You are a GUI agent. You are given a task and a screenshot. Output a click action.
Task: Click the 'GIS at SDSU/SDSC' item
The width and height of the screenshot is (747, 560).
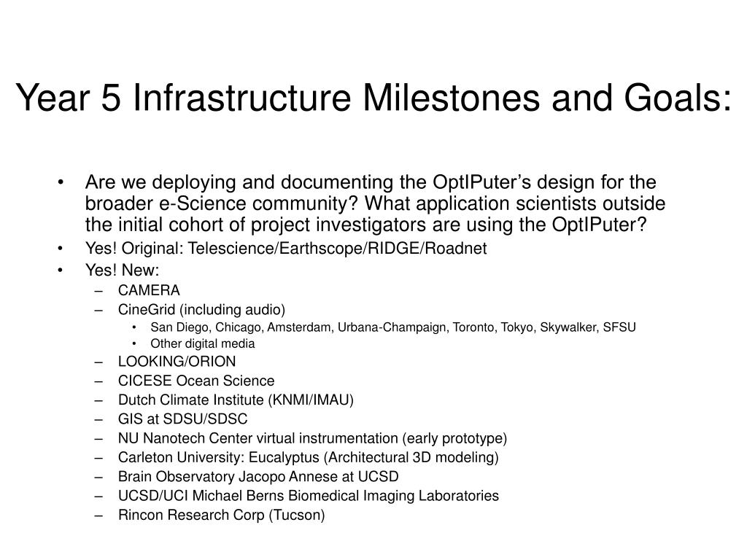(x=183, y=419)
